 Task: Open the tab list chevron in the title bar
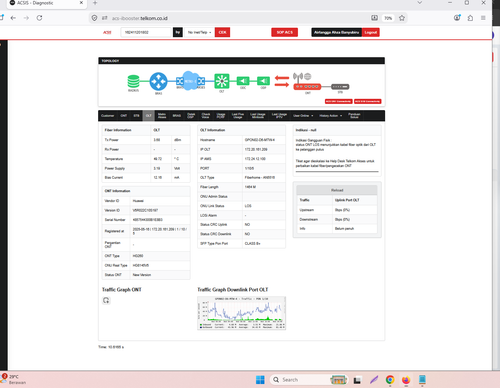pyautogui.click(x=420, y=3)
